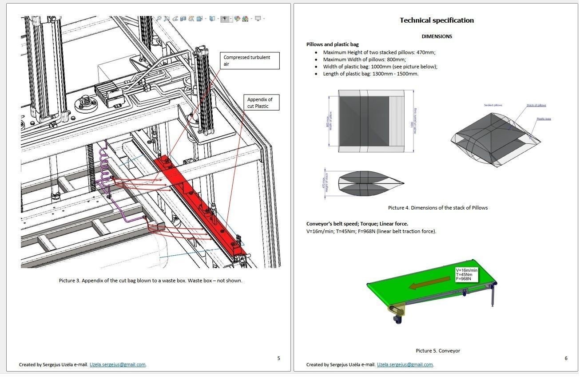This screenshot has width=588, height=380.
Task: Click the 3D sealed pillows illustration
Action: 496,139
